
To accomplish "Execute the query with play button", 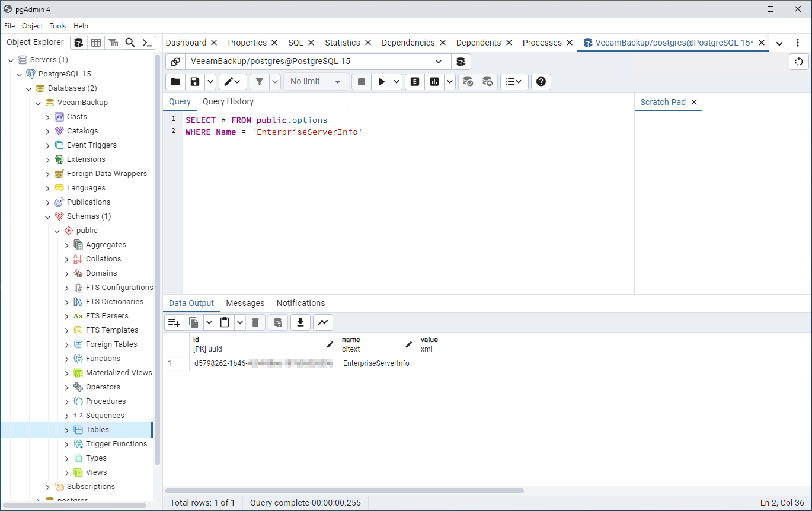I will 381,82.
